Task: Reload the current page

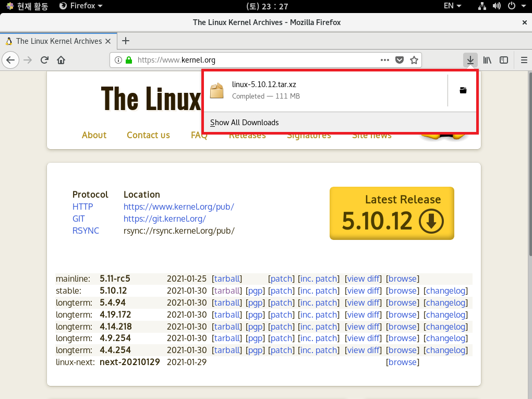Action: click(x=44, y=61)
